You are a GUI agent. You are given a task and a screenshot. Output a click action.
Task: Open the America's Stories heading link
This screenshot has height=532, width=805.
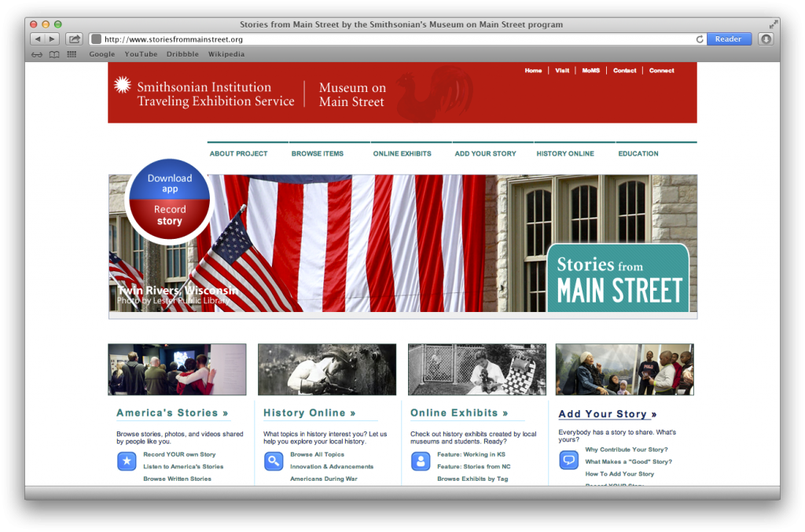(172, 413)
